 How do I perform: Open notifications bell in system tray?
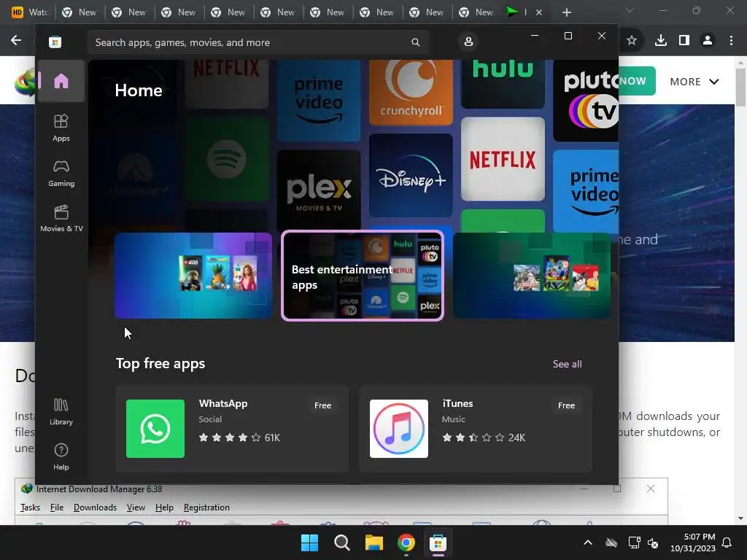[x=727, y=542]
